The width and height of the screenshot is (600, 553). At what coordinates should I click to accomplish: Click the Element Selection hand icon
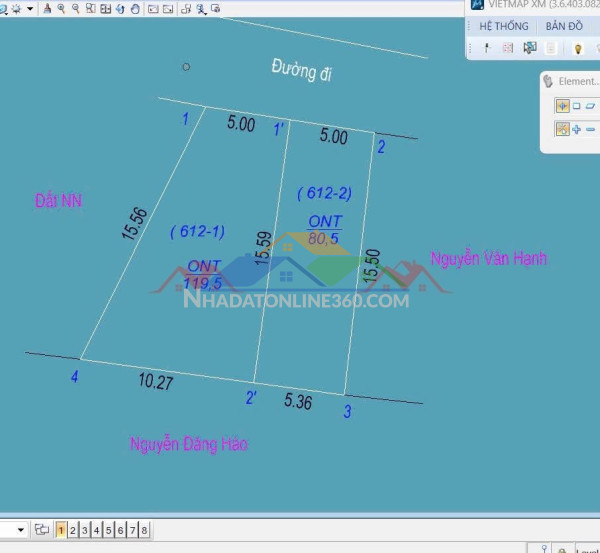(x=548, y=81)
